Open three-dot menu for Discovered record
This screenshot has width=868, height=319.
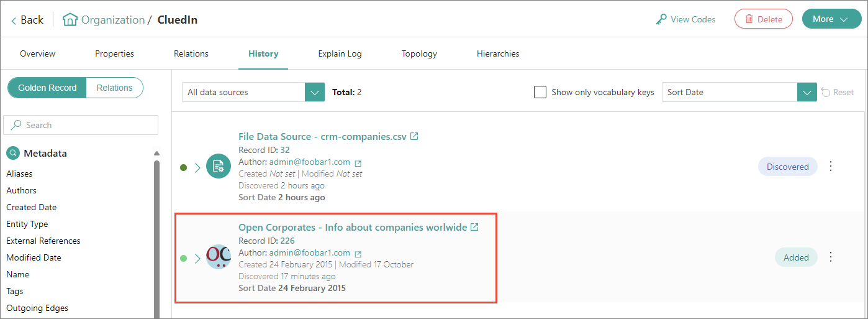(831, 167)
